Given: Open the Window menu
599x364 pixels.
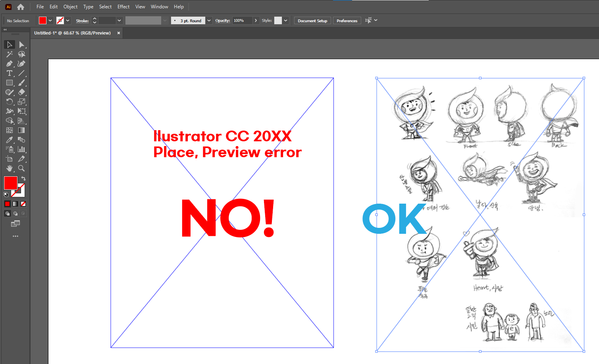Looking at the screenshot, I should (x=160, y=7).
